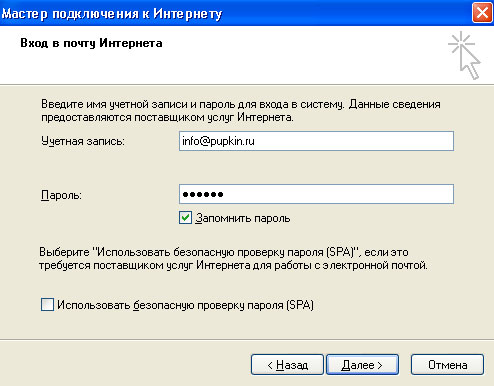494x386 pixels.
Task: Click the Запомнить пароль label text
Action: click(x=243, y=218)
